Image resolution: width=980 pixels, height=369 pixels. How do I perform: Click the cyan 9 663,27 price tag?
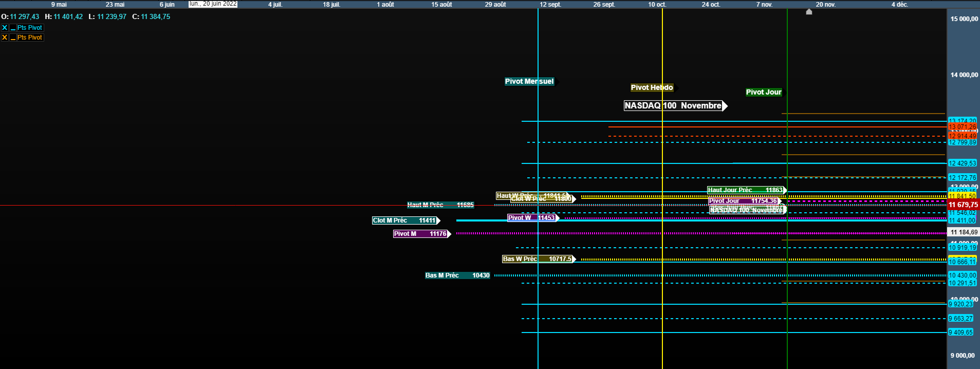tap(960, 319)
